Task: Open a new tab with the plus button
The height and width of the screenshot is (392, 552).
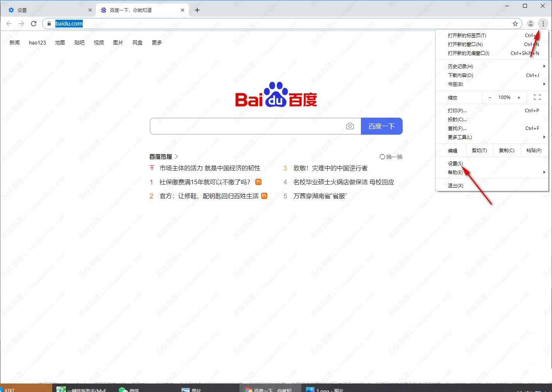Action: [197, 10]
